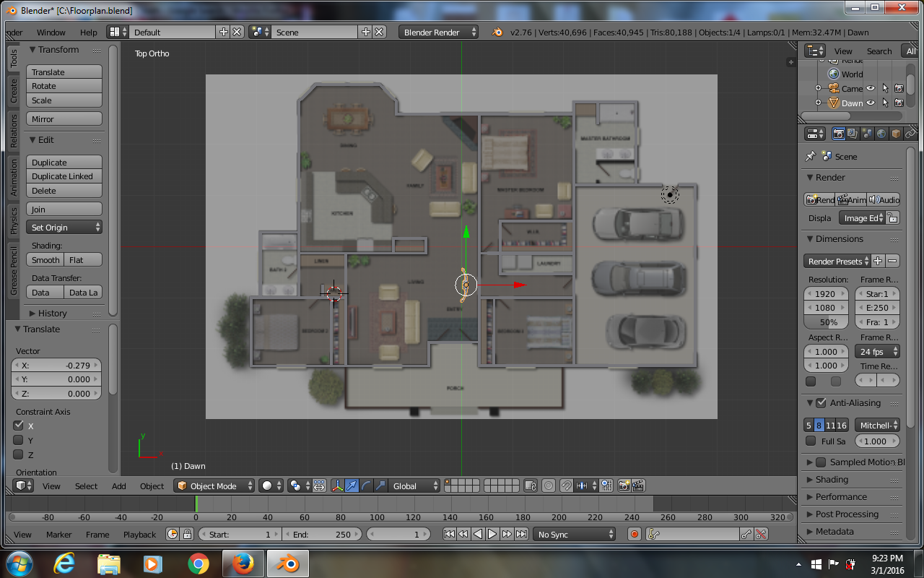The height and width of the screenshot is (578, 924).
Task: Enable the rotate manipulator arc icon
Action: [x=365, y=486]
